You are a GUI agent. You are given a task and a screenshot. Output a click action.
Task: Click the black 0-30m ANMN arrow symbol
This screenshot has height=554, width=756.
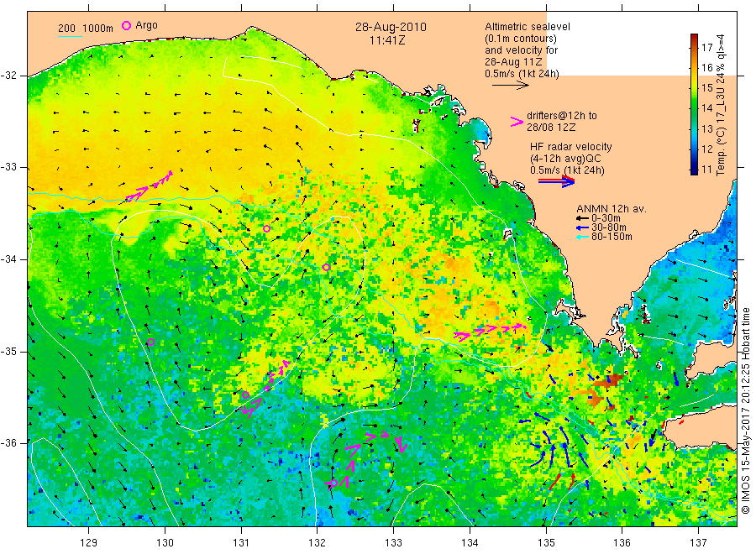pos(582,218)
